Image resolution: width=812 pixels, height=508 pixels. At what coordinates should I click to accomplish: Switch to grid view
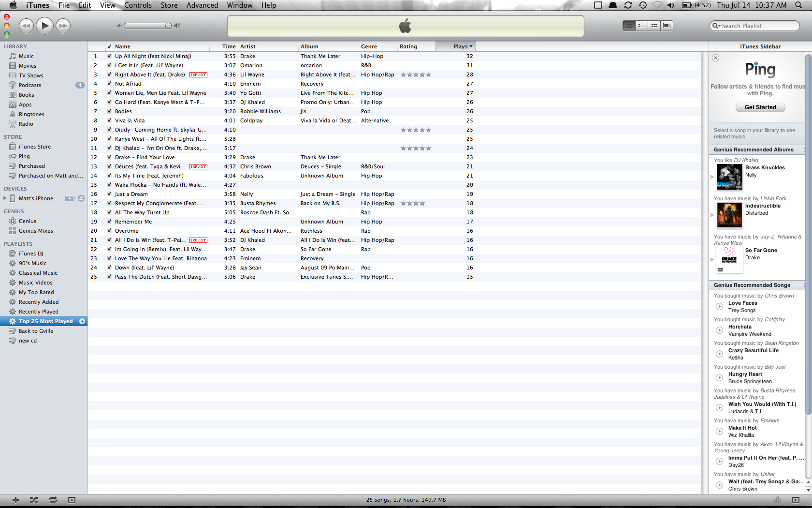click(654, 26)
